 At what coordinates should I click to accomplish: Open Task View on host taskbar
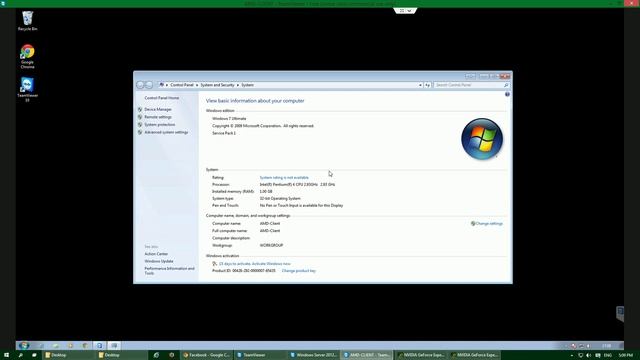point(34,355)
